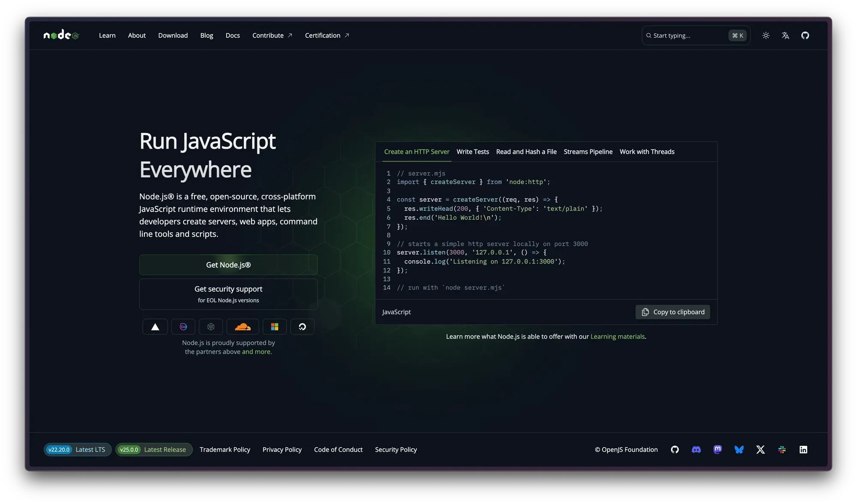Open the Learning materials link
The width and height of the screenshot is (857, 504).
[617, 337]
